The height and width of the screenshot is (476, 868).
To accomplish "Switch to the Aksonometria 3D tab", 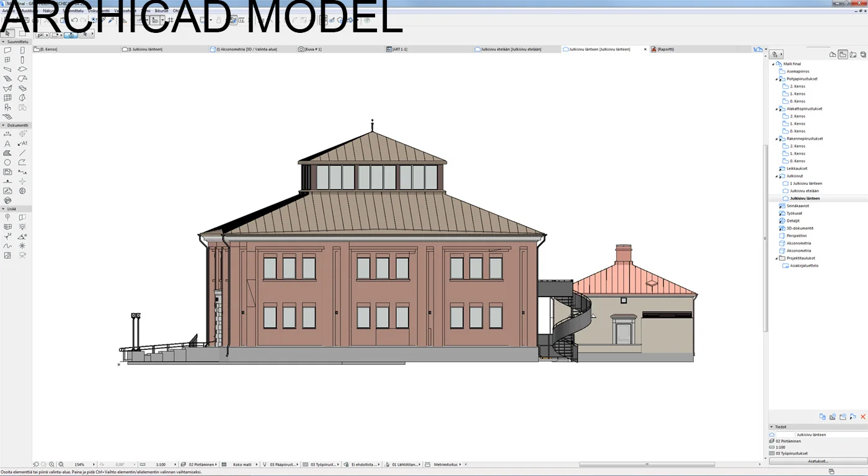I will point(252,49).
